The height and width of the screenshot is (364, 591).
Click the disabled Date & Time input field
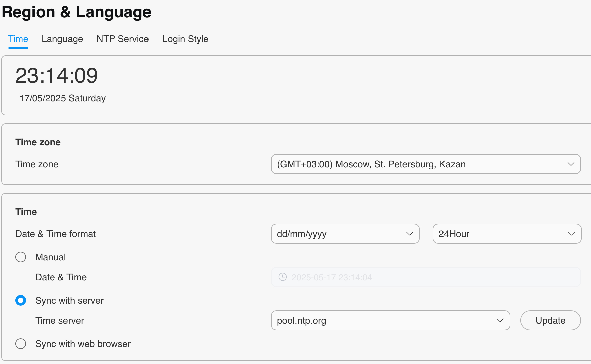coord(425,277)
